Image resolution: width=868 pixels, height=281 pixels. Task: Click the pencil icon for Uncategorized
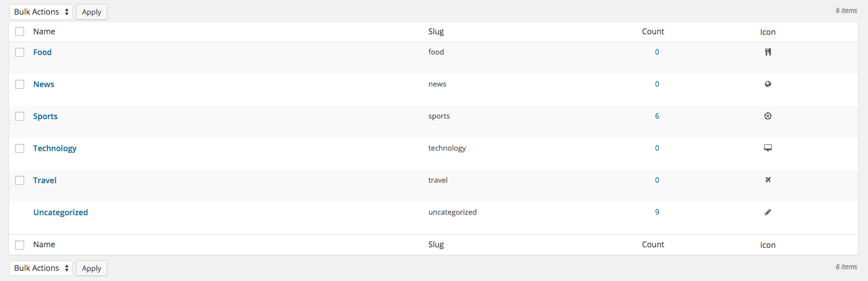pos(768,212)
